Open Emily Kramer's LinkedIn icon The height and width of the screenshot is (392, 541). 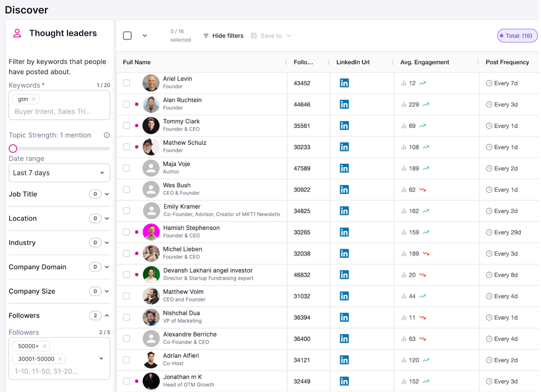(344, 211)
